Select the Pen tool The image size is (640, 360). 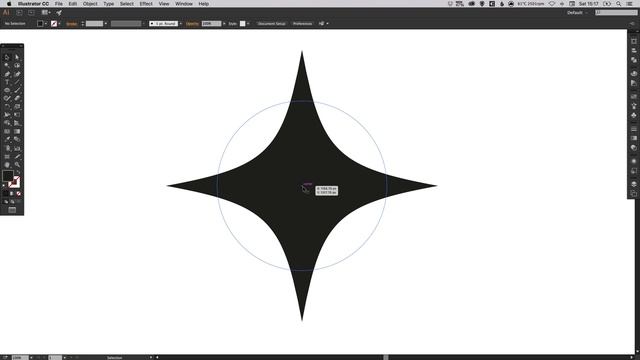coord(7,74)
